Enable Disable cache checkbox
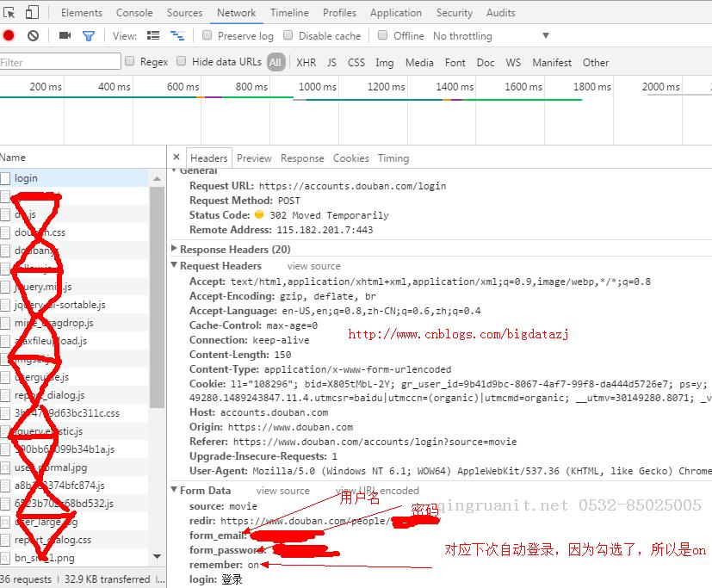 (x=288, y=35)
